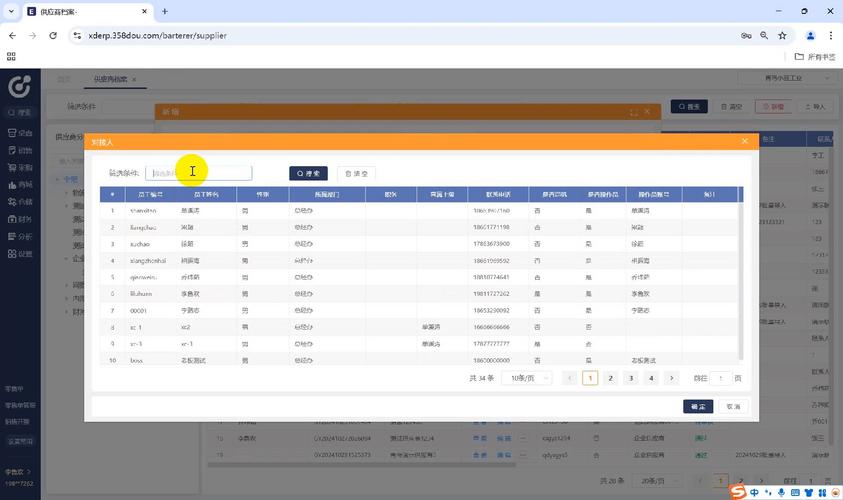Open site info icon beside the URL

pyautogui.click(x=77, y=35)
